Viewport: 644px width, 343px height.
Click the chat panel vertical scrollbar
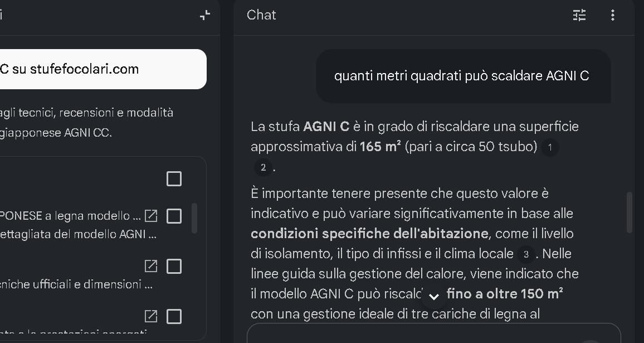(x=630, y=212)
